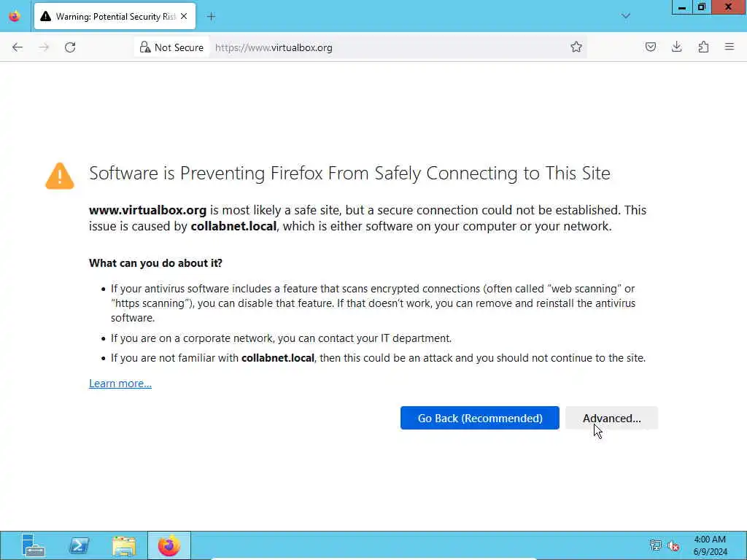Click the muted volume tray icon
Screen dimensions: 747x560
click(x=673, y=545)
